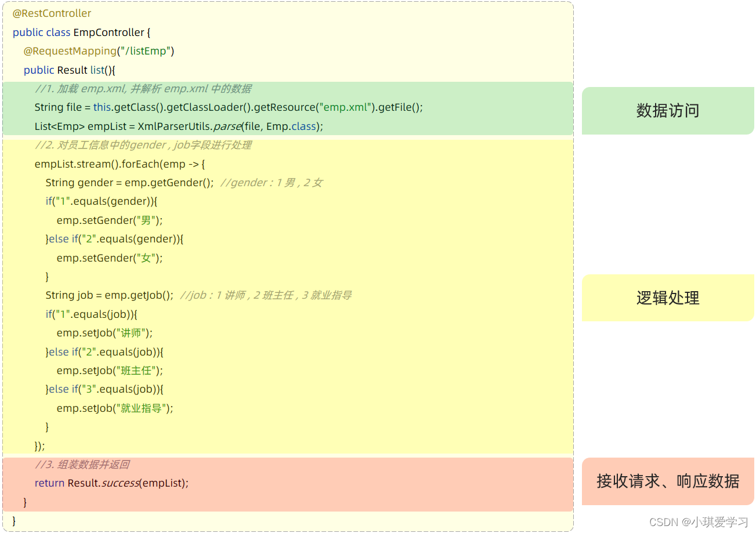Click the 'List<Emp> empList = XmlParserUtils.parse' line
Image resolution: width=756 pixels, height=533 pixels.
click(x=179, y=126)
